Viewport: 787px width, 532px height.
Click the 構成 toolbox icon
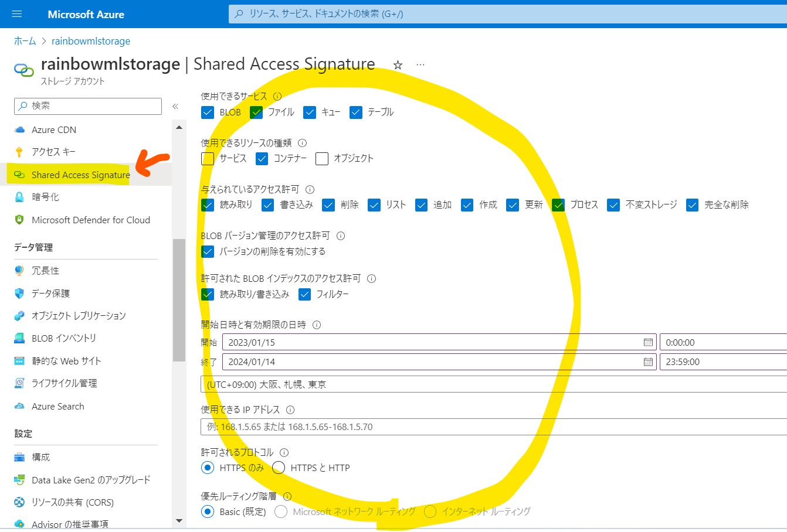pyautogui.click(x=19, y=457)
